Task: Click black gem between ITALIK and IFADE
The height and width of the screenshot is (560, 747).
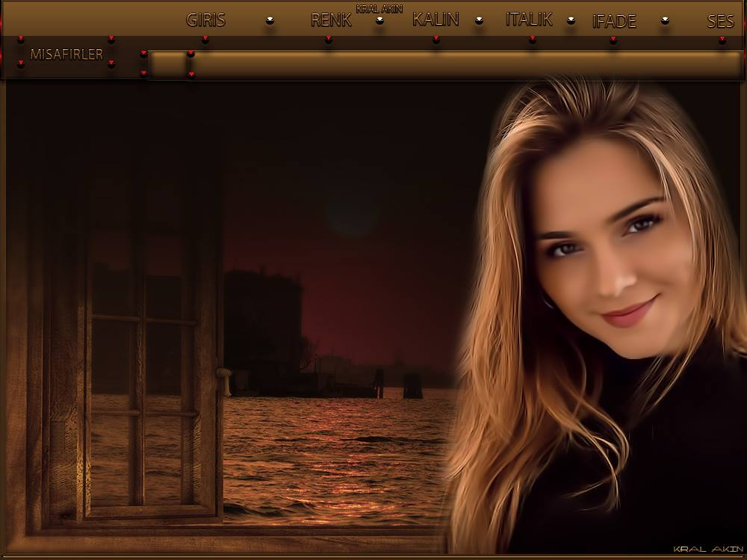Action: (571, 21)
